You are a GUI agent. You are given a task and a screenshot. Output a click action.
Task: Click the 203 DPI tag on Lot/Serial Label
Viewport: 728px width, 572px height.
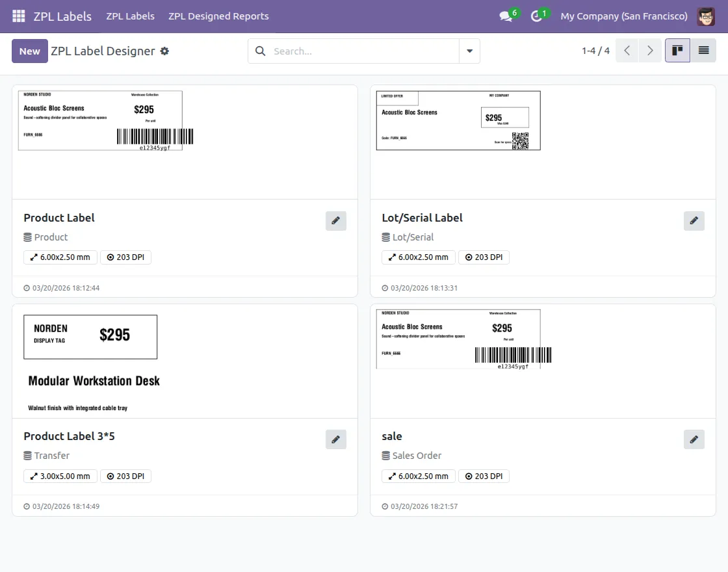tap(484, 257)
